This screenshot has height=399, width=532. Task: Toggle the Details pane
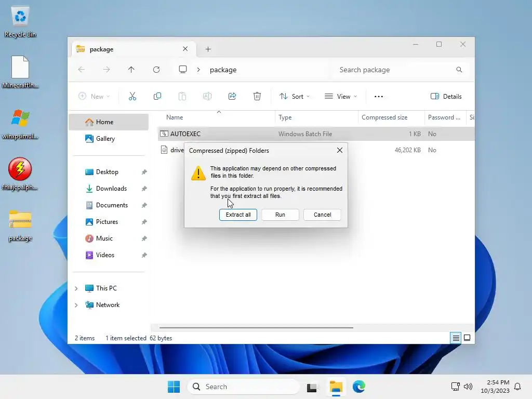(446, 96)
